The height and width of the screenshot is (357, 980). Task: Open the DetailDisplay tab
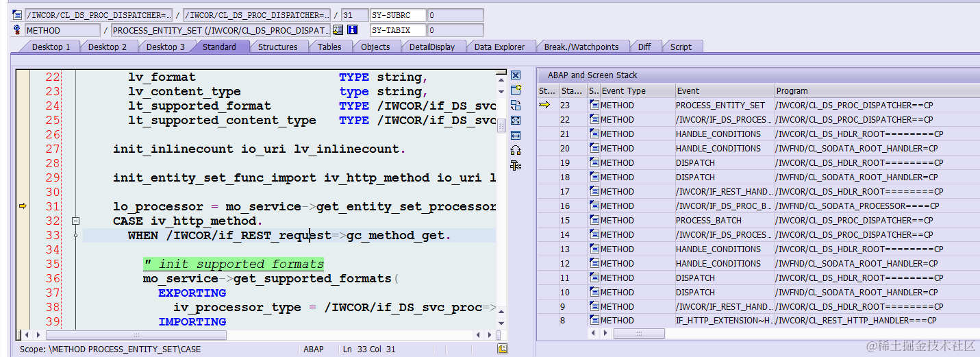[x=432, y=47]
